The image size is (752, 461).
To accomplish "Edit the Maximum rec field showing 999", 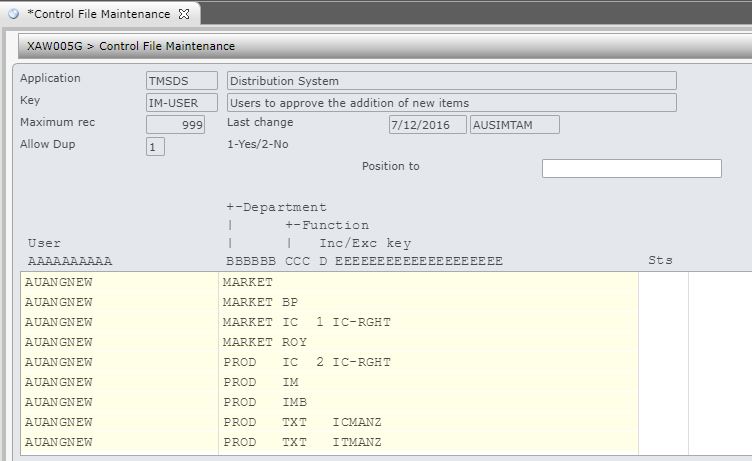I will (x=176, y=125).
